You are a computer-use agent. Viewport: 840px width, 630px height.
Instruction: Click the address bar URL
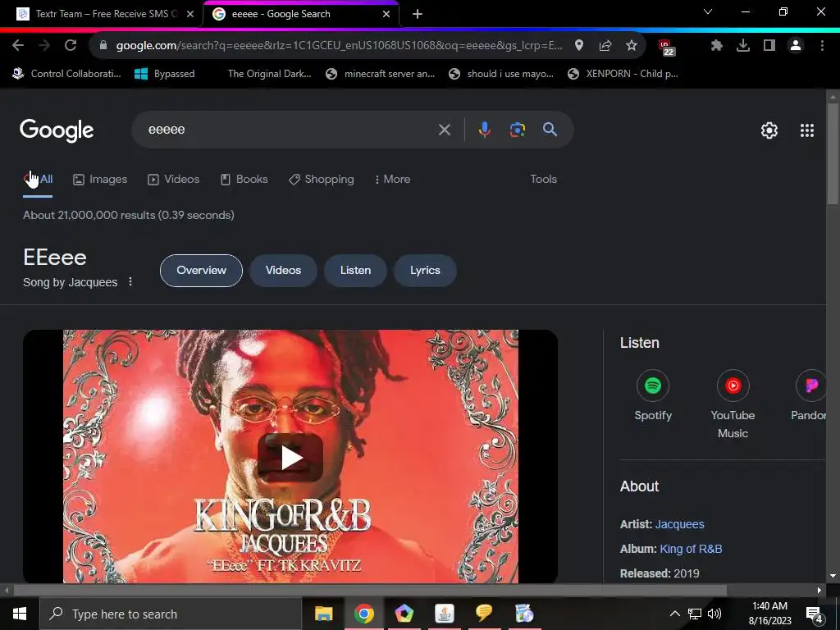[x=339, y=46]
